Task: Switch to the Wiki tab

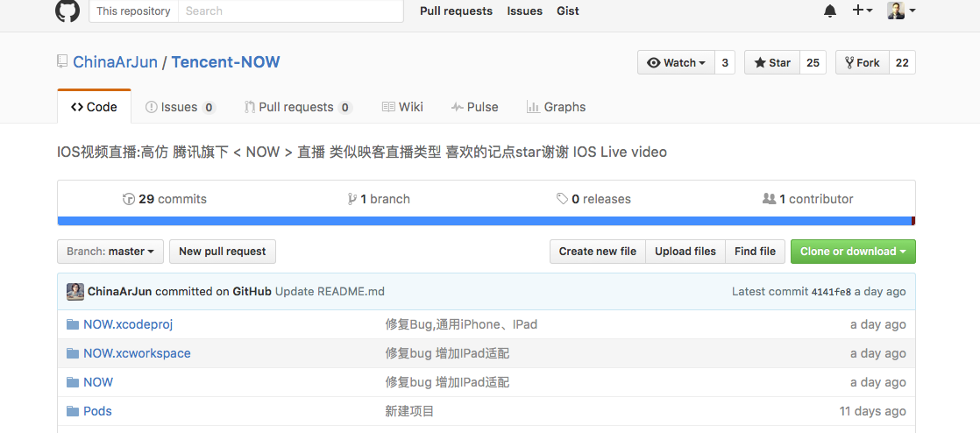Action: pyautogui.click(x=402, y=107)
